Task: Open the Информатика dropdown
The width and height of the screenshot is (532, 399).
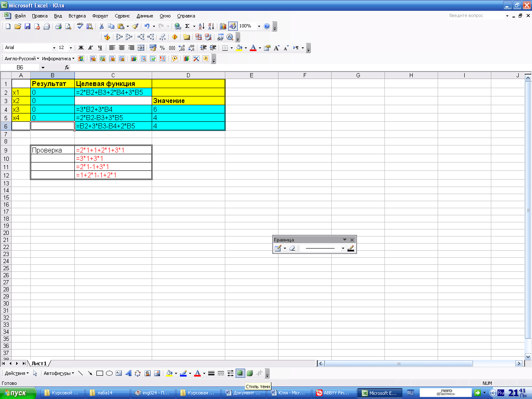Action: tap(58, 59)
